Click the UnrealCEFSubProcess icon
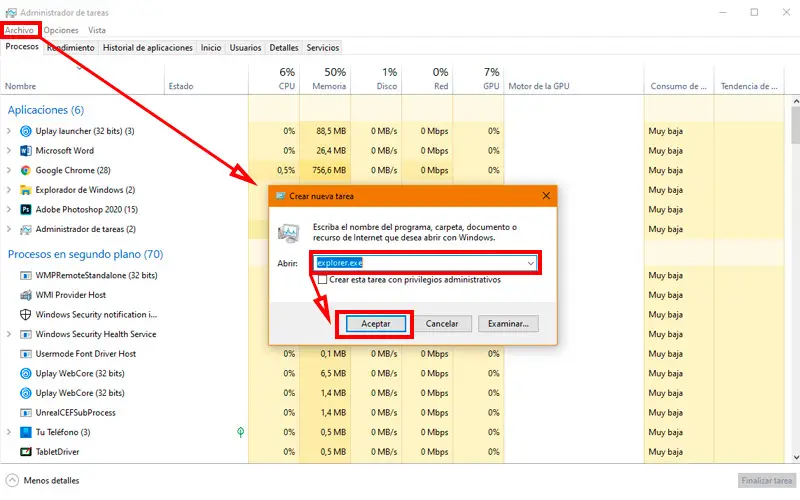 [x=26, y=412]
